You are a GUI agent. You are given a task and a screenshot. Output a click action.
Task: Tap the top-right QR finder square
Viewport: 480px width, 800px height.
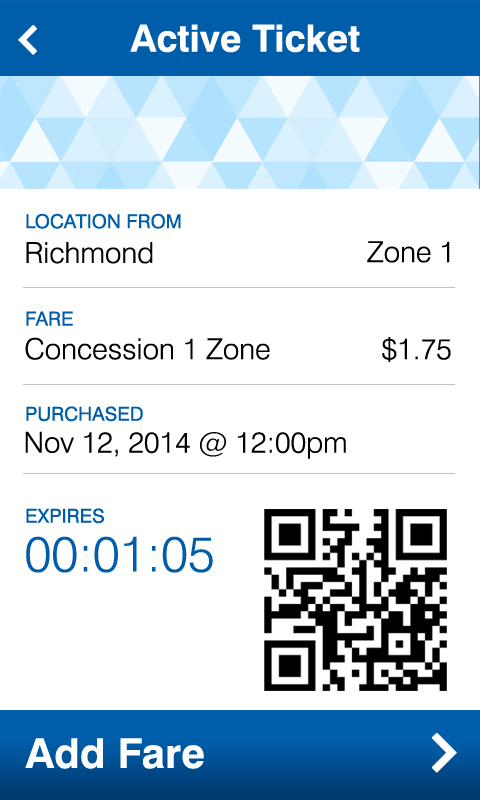(x=422, y=534)
